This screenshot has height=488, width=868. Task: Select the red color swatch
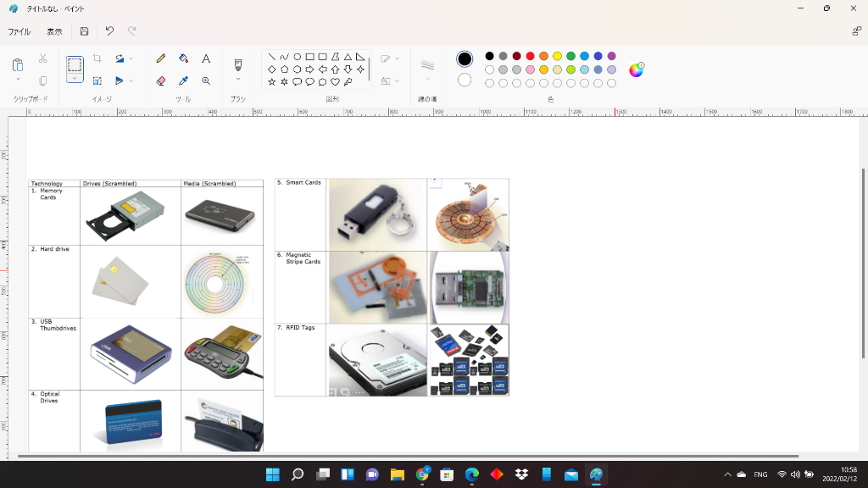(530, 55)
